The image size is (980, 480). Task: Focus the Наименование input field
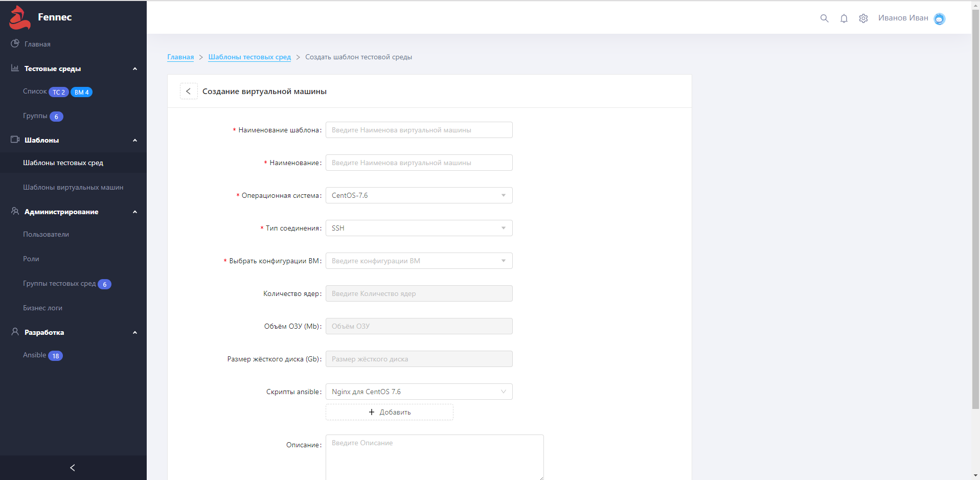419,163
